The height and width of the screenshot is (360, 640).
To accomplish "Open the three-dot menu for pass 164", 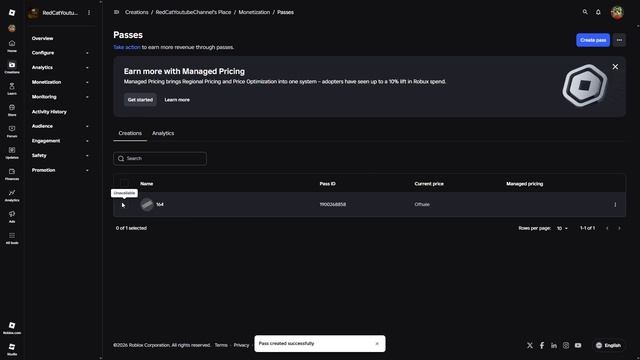I will tap(615, 204).
